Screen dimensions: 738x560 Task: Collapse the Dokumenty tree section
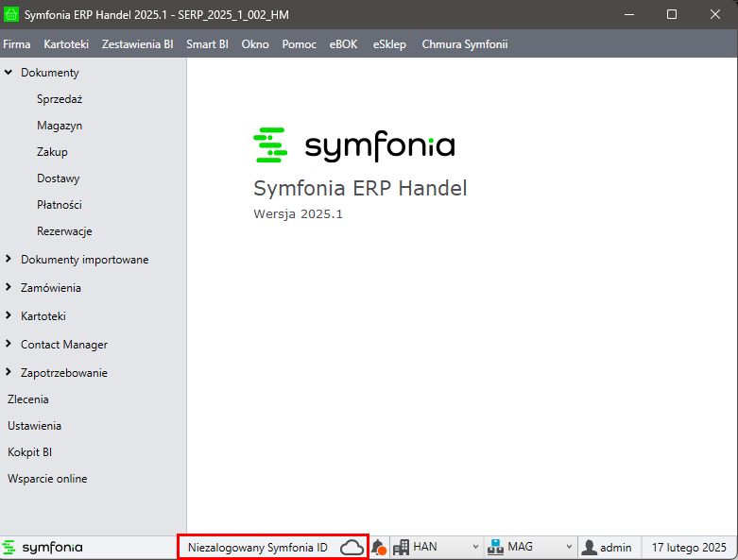[x=9, y=73]
